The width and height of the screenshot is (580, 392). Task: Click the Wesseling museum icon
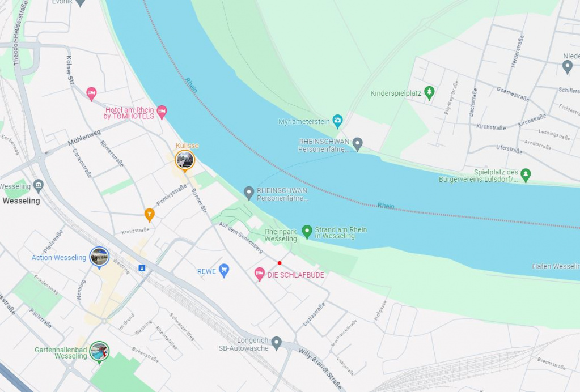pos(39,185)
